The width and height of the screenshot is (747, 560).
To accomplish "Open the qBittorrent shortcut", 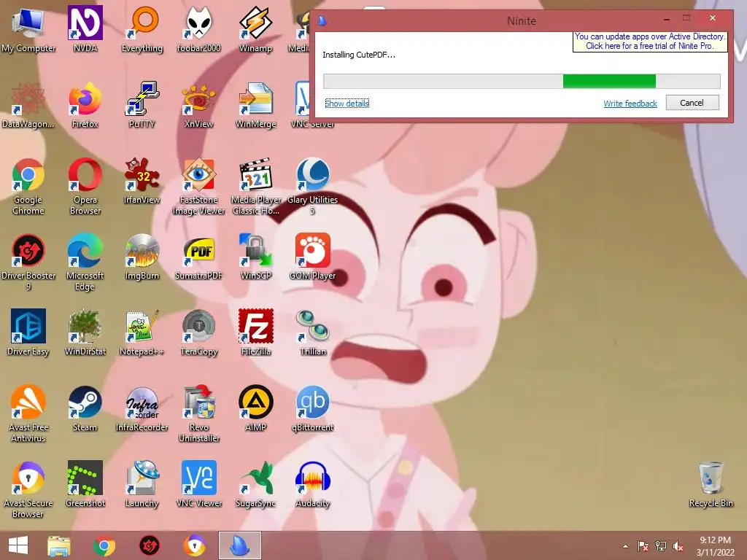I will (x=312, y=408).
